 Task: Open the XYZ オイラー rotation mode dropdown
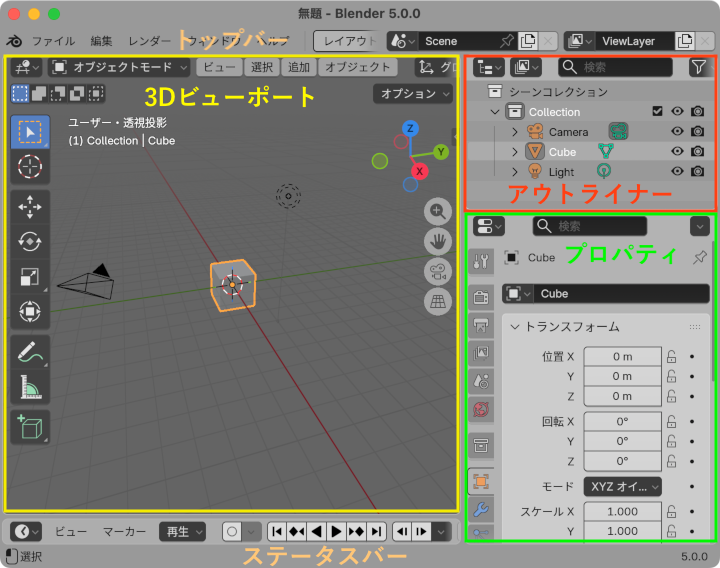pos(621,486)
